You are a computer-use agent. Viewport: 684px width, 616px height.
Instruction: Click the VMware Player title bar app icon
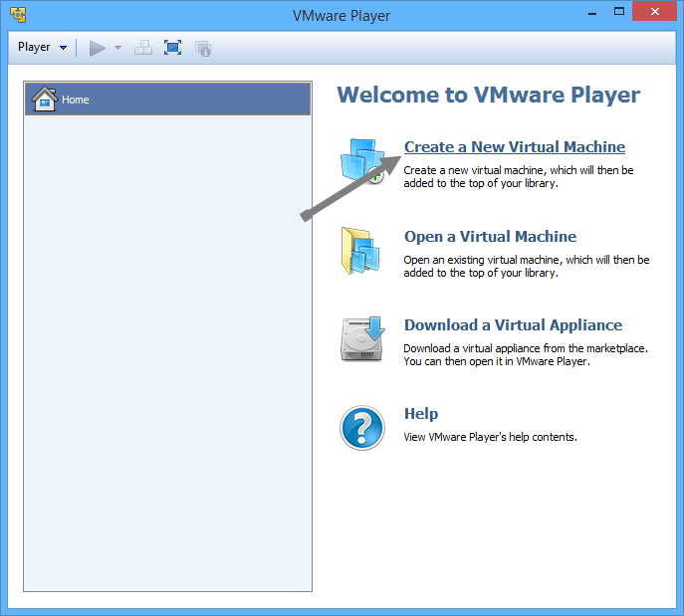click(18, 14)
